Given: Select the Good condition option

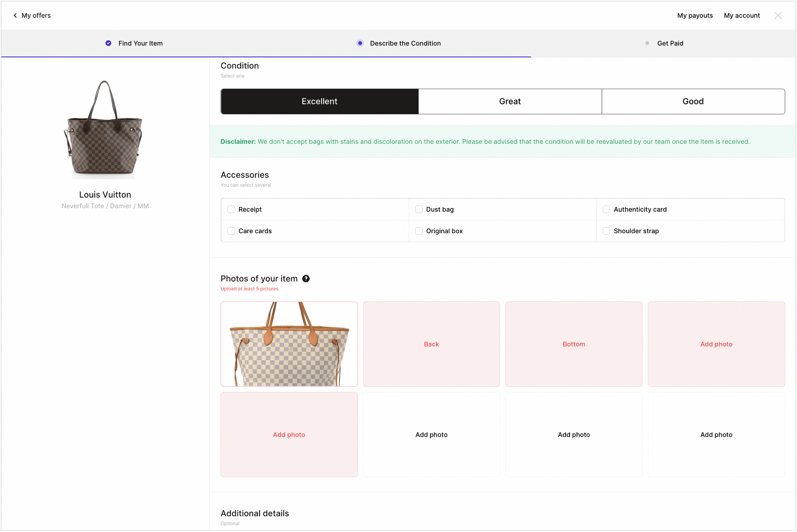Looking at the screenshot, I should (x=693, y=101).
